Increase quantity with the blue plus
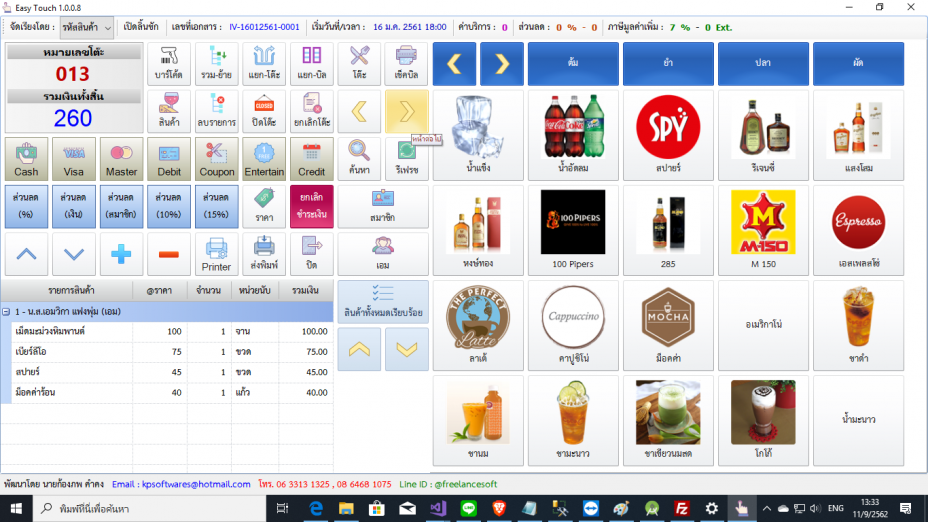Image resolution: width=928 pixels, height=522 pixels. click(x=121, y=254)
